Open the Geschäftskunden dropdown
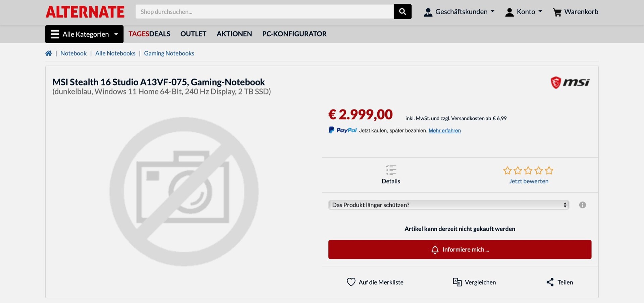644x303 pixels. tap(459, 12)
